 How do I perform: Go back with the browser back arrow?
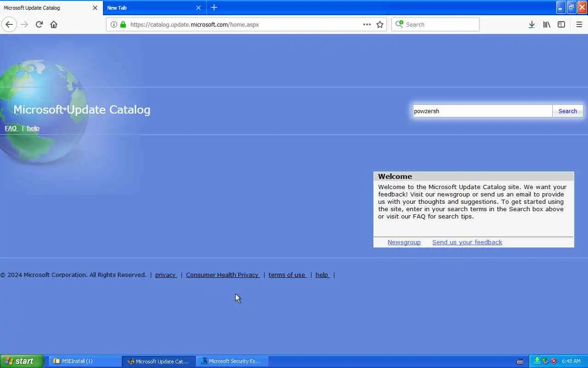(9, 24)
